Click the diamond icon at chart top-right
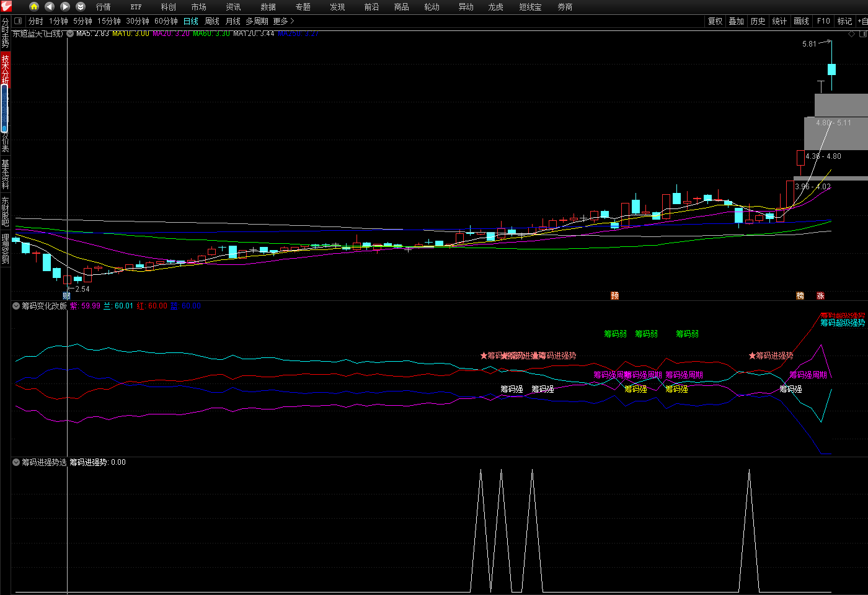 click(x=852, y=34)
